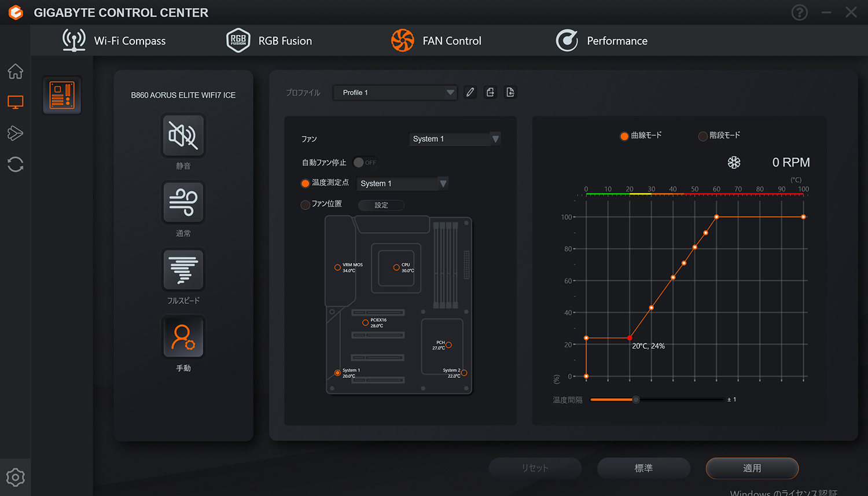Click the 温度間隔 slider handle

tap(636, 399)
